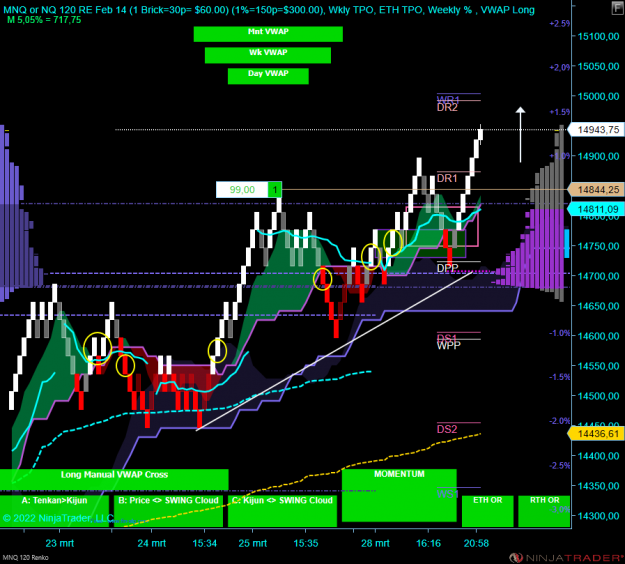
Task: Click the Mnt VWAP green button
Action: click(268, 34)
